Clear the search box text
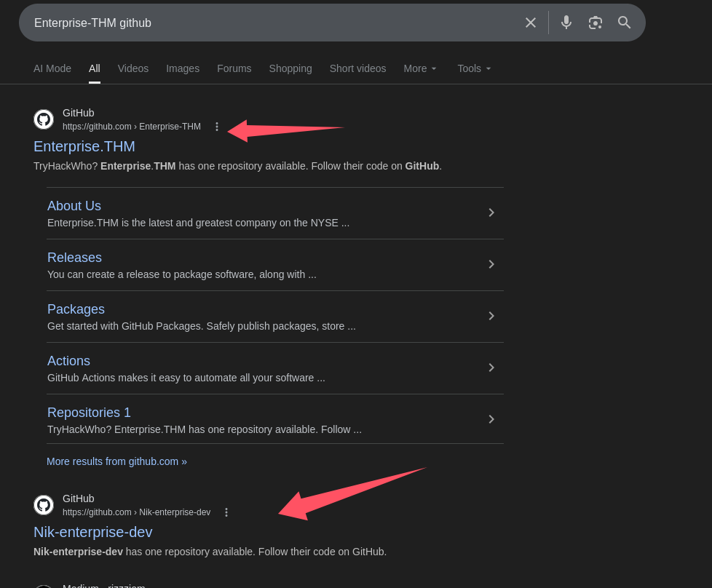Screen dimensions: 712x588 click(531, 23)
